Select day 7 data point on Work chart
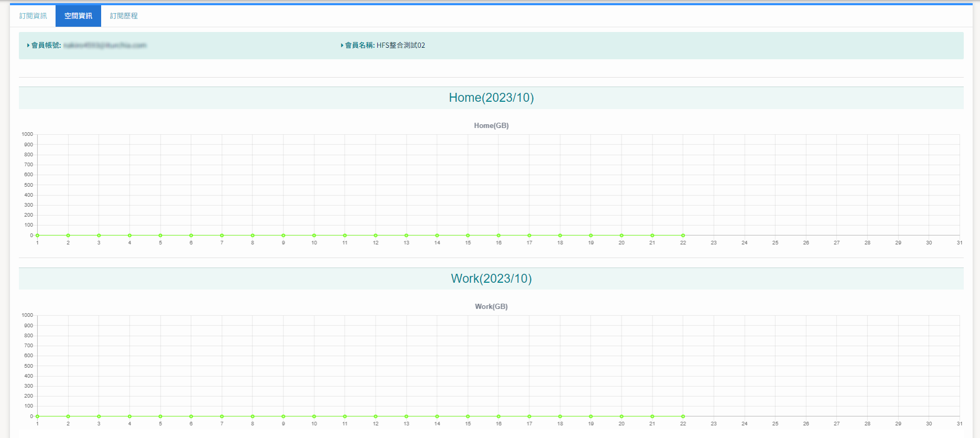Image resolution: width=980 pixels, height=438 pixels. tap(222, 416)
